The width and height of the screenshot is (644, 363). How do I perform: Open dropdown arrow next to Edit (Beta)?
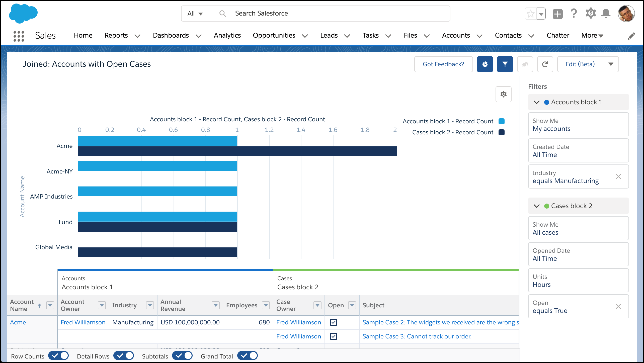point(611,64)
